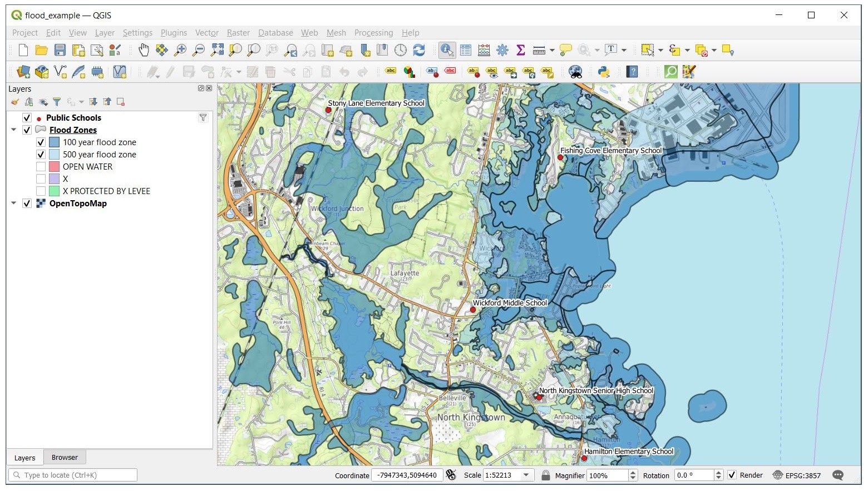Click the EPSG:3857 CRS button
Viewport: 868px width, 491px height.
coord(797,475)
